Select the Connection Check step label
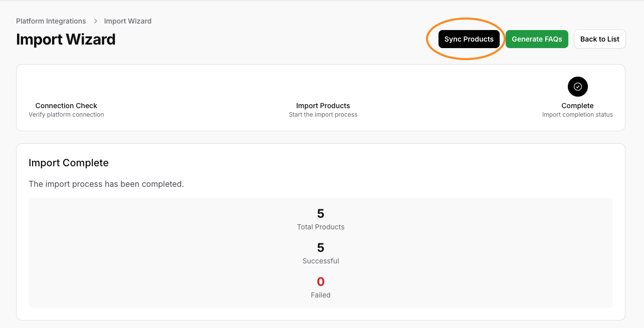 click(x=66, y=106)
